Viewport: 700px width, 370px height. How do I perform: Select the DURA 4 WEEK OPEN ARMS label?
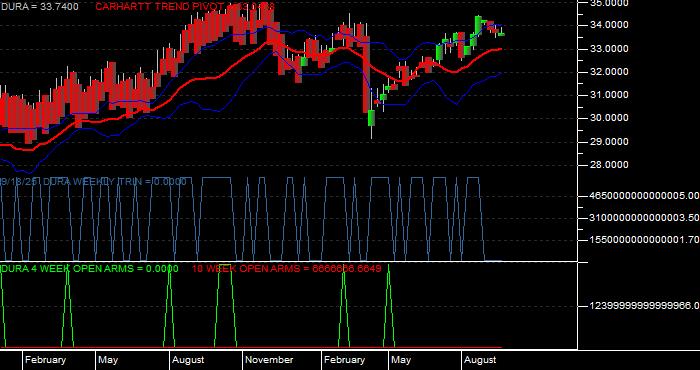89,269
